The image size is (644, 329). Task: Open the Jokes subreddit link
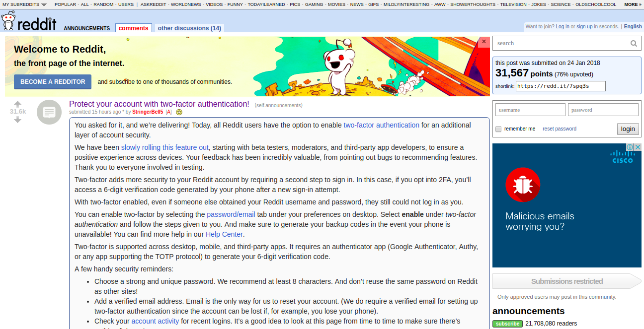539,4
